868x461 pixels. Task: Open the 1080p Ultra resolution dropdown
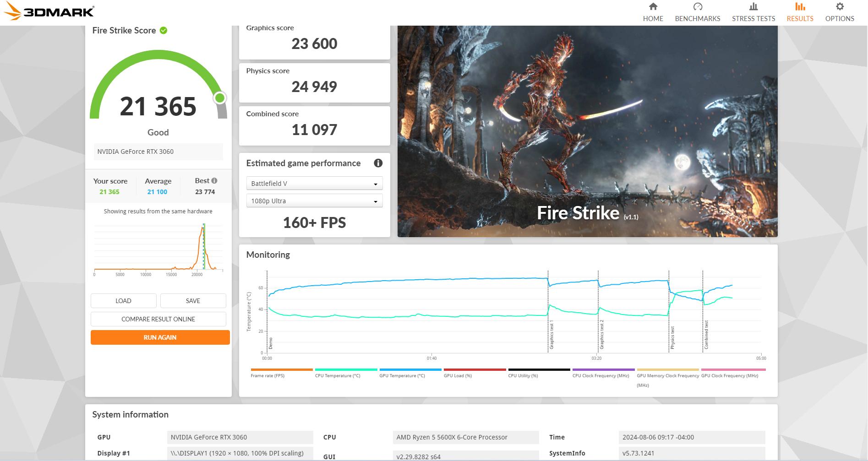(x=314, y=201)
